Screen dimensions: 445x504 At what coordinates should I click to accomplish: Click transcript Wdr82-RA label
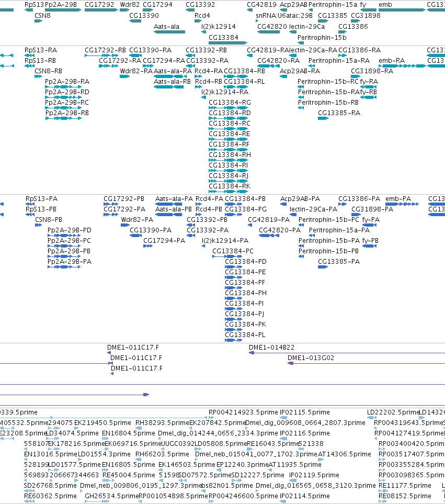click(136, 71)
